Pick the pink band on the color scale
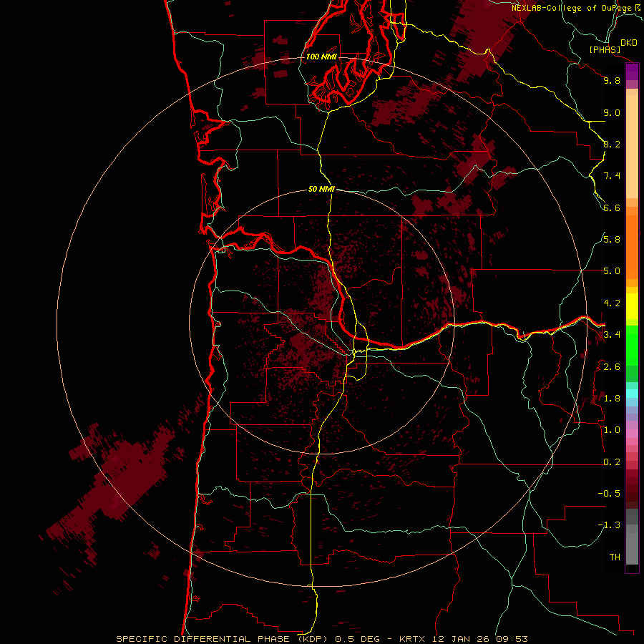This screenshot has height=644, width=644. pyautogui.click(x=632, y=434)
